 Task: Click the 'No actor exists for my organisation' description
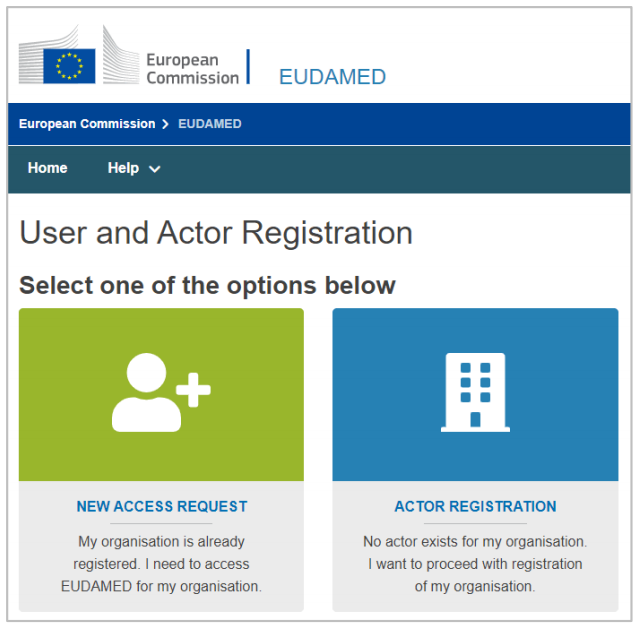click(475, 564)
